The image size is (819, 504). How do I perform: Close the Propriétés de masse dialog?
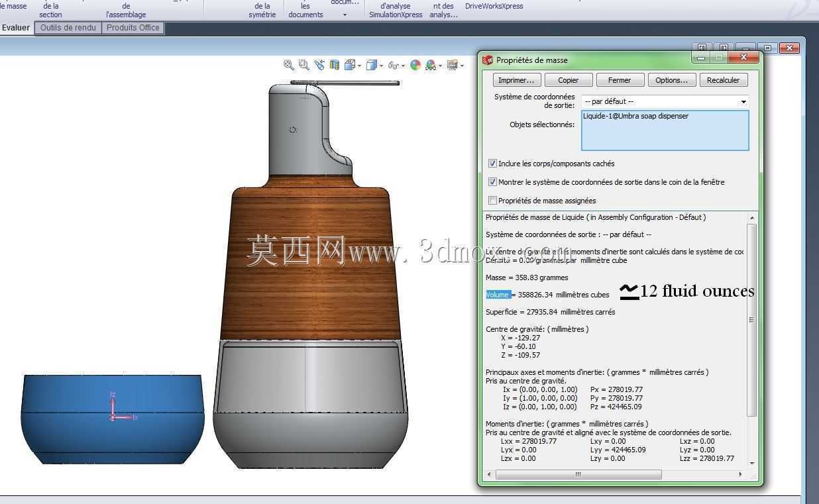pos(743,58)
